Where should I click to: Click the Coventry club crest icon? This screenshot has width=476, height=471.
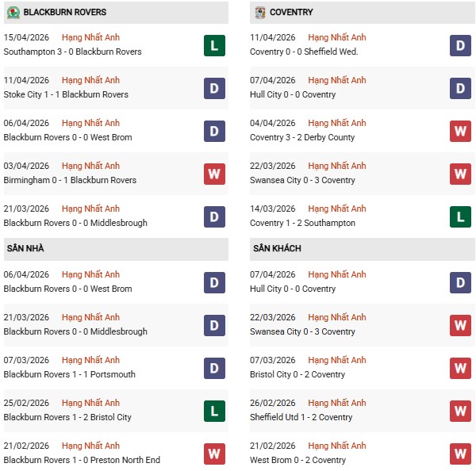click(260, 13)
